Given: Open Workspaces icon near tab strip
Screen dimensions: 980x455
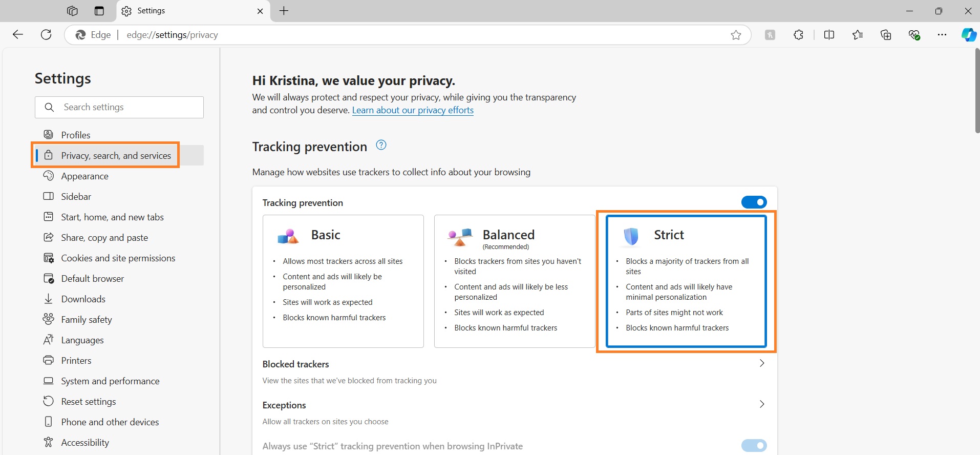Looking at the screenshot, I should point(99,11).
